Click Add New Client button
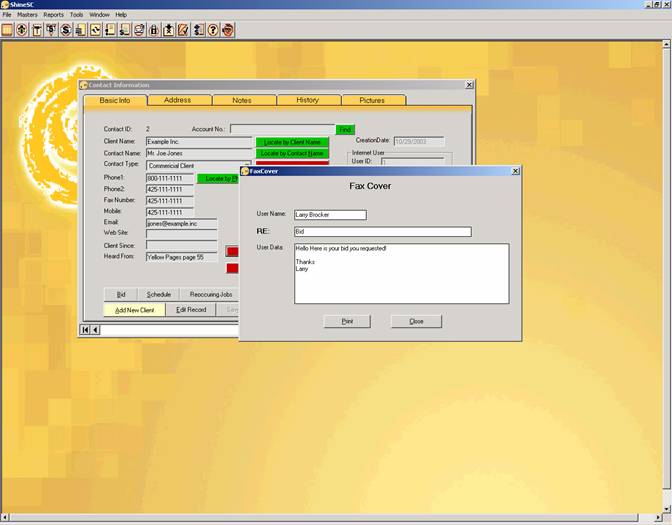The image size is (672, 525). [x=134, y=310]
